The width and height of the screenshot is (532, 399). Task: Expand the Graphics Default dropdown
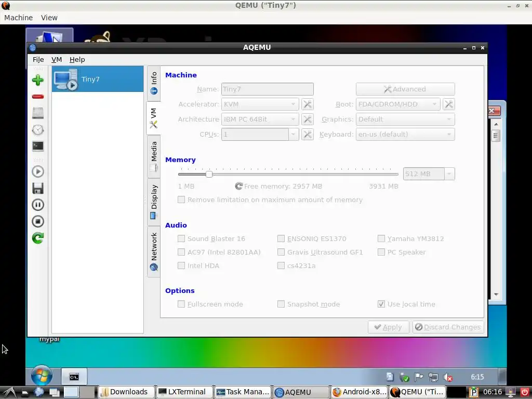click(x=405, y=119)
